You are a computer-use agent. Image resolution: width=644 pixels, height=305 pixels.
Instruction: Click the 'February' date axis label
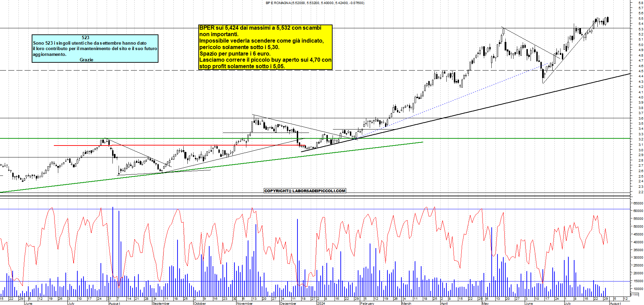pyautogui.click(x=367, y=303)
